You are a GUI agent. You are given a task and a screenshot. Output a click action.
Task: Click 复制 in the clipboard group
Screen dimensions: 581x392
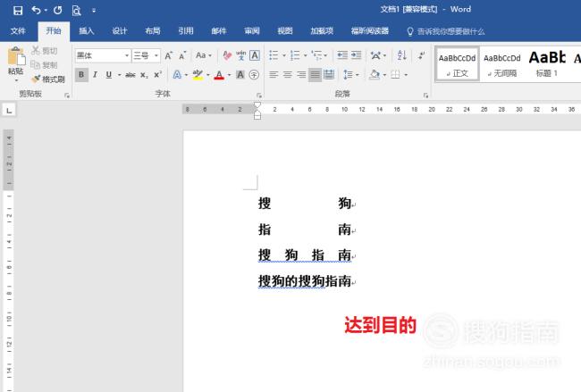click(x=44, y=65)
